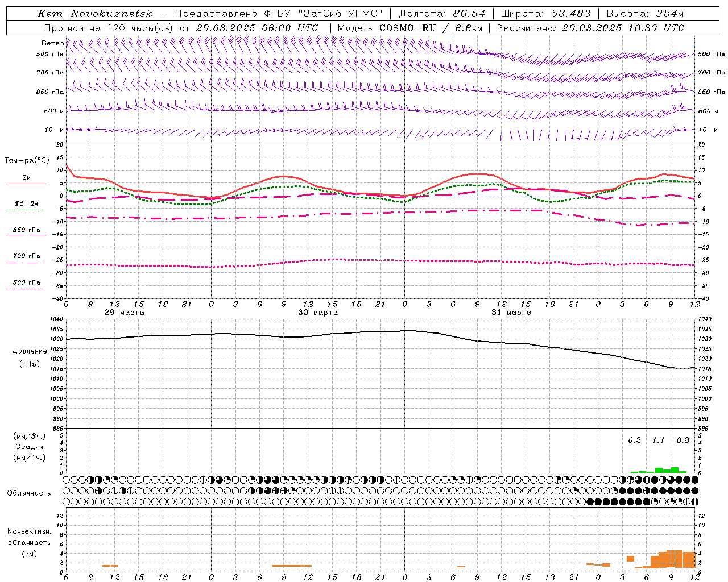Click the '29 марта' date label

[125, 313]
